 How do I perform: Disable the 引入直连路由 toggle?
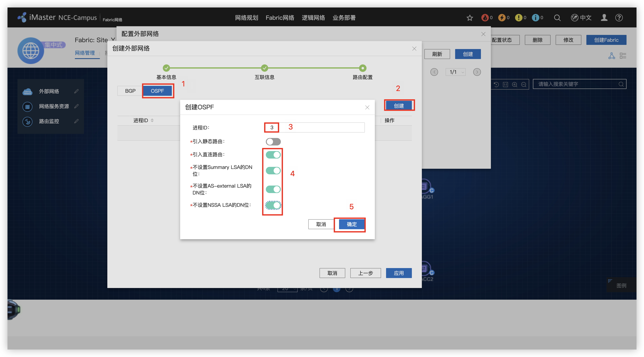pyautogui.click(x=273, y=155)
